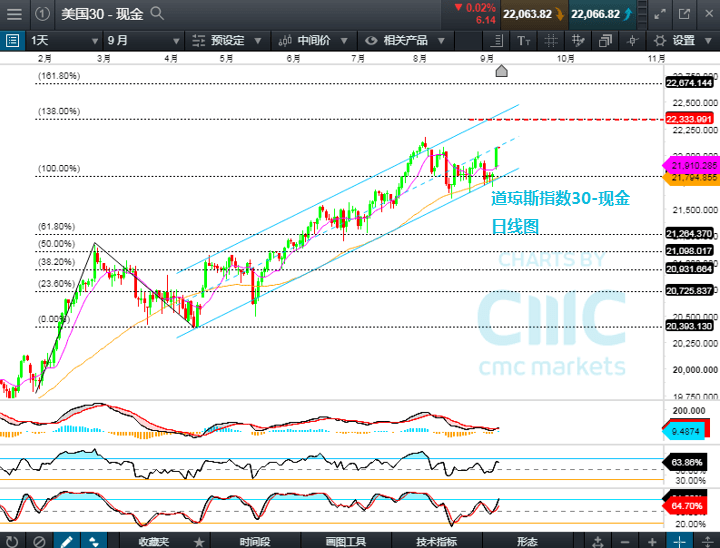This screenshot has height=548, width=720.
Task: Open the hamburger main menu
Action: click(13, 14)
